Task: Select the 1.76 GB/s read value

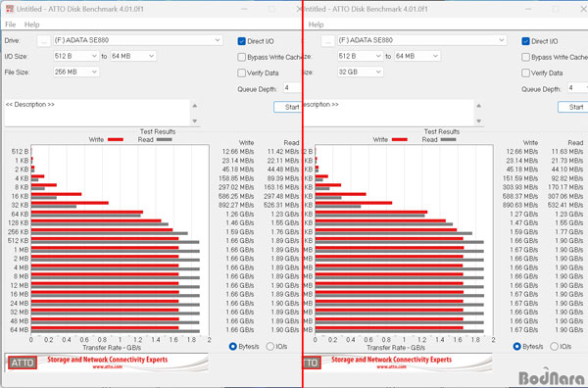Action: tap(284, 231)
